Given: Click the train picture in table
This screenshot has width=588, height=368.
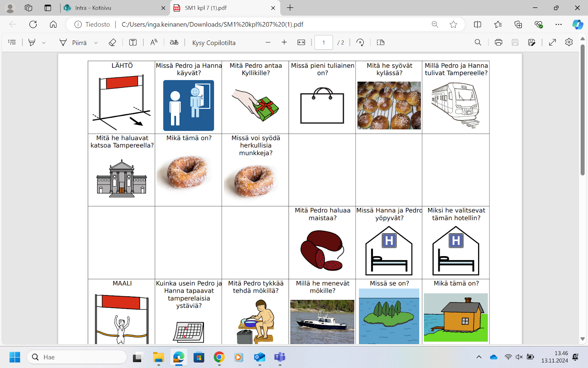Looking at the screenshot, I should (x=456, y=105).
